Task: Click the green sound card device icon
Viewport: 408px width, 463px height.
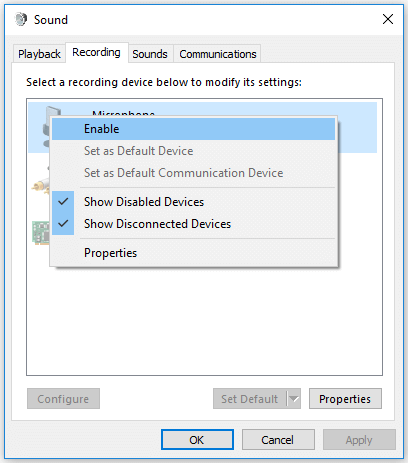Action: [40, 233]
